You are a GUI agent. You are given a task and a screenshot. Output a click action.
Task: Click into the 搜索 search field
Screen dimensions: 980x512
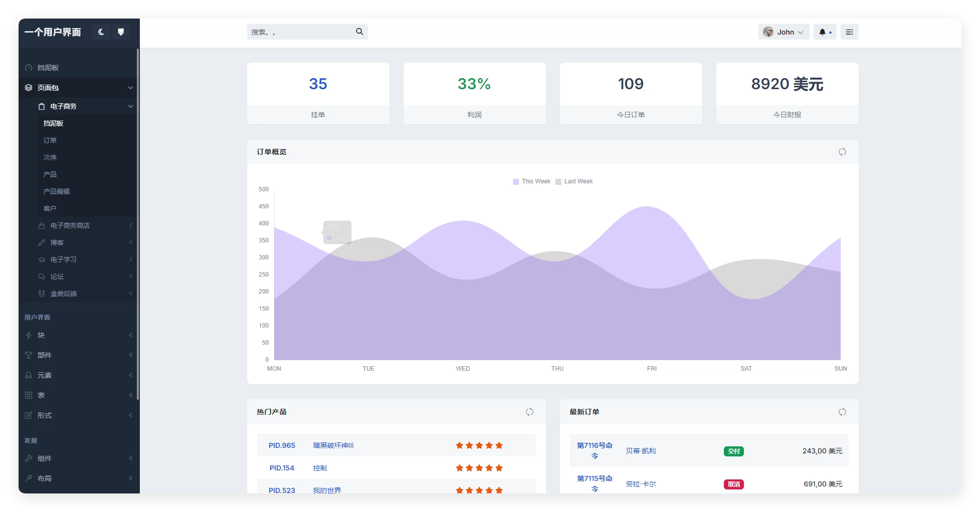(301, 32)
